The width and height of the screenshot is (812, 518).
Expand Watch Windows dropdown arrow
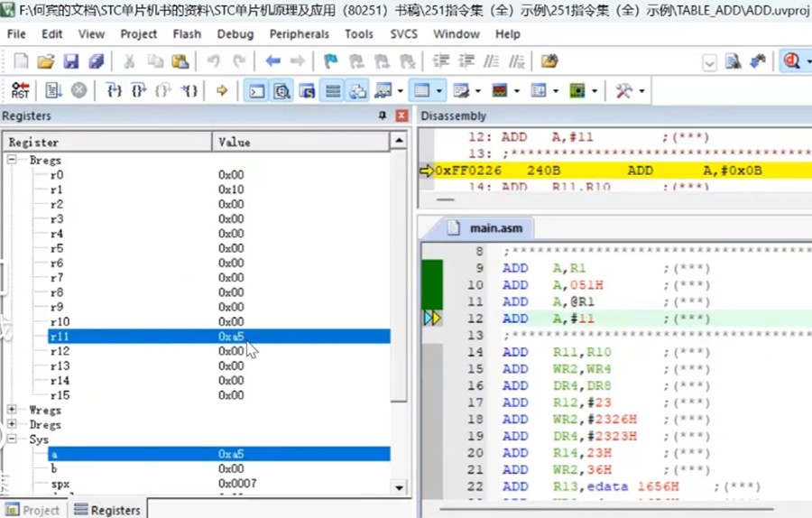point(401,91)
